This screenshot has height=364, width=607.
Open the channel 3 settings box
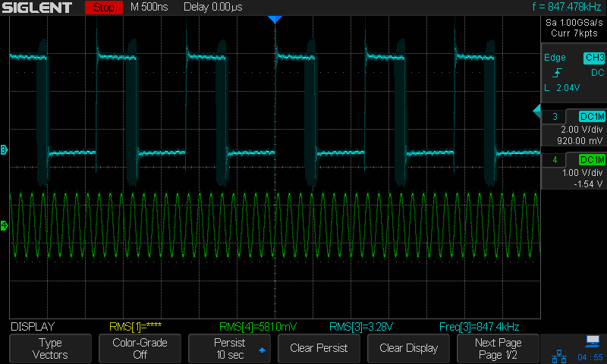click(x=573, y=128)
